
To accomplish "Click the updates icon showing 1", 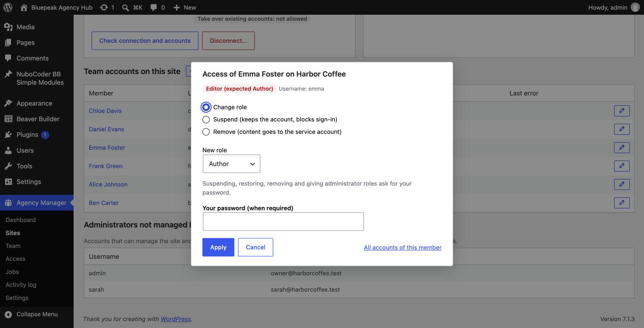I will tap(107, 7).
